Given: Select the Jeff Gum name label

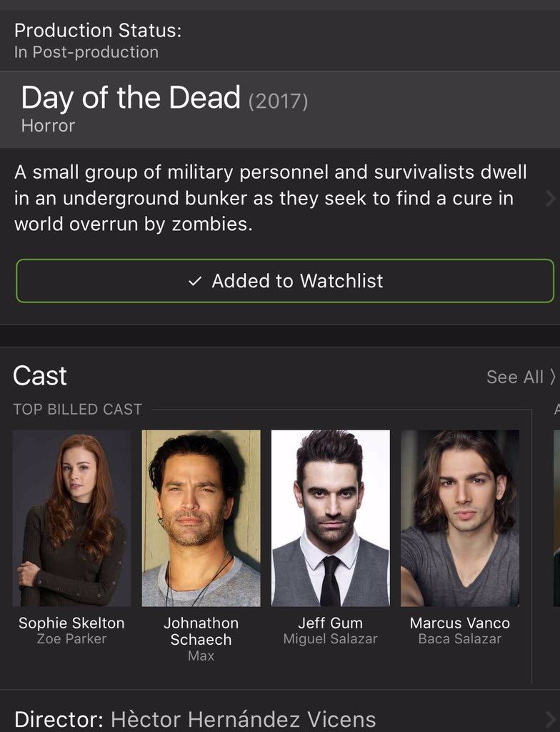Looking at the screenshot, I should [331, 623].
